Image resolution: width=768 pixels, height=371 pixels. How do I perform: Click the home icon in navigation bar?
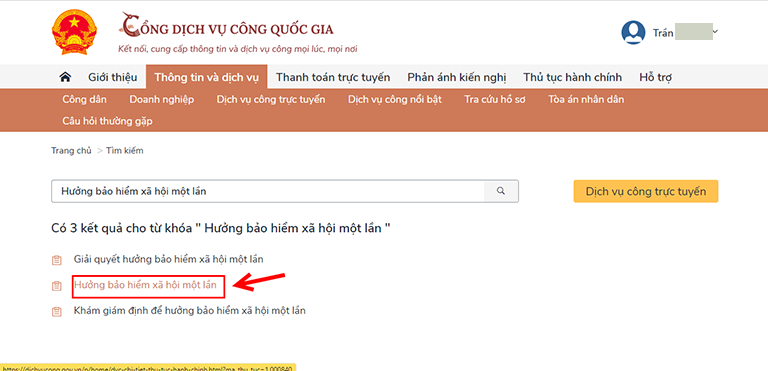pos(65,77)
